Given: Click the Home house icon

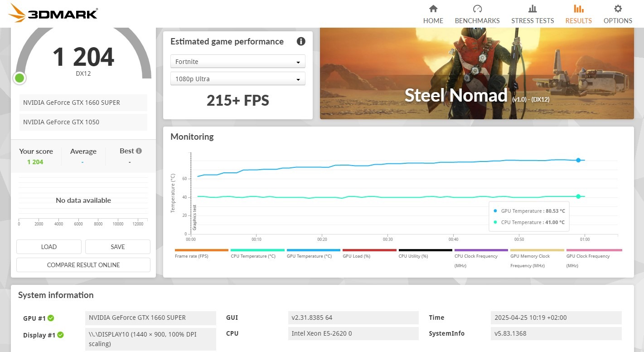Looking at the screenshot, I should [433, 9].
